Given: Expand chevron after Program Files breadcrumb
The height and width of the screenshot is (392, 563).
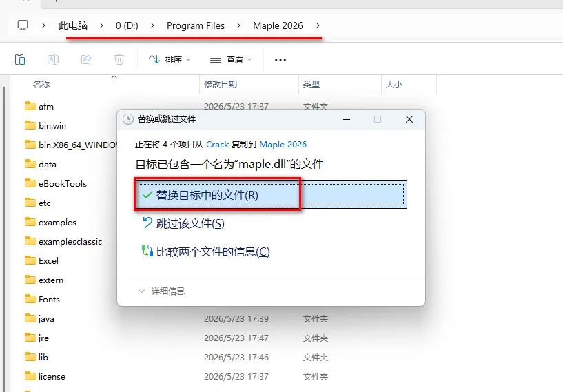Looking at the screenshot, I should coord(238,25).
